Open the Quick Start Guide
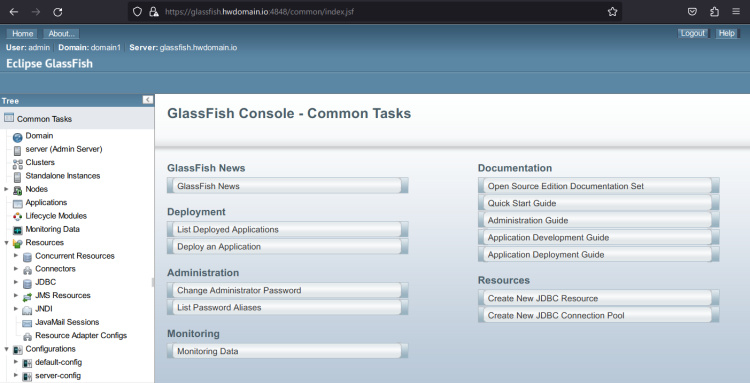Screen dimensions: 750x383 point(598,203)
